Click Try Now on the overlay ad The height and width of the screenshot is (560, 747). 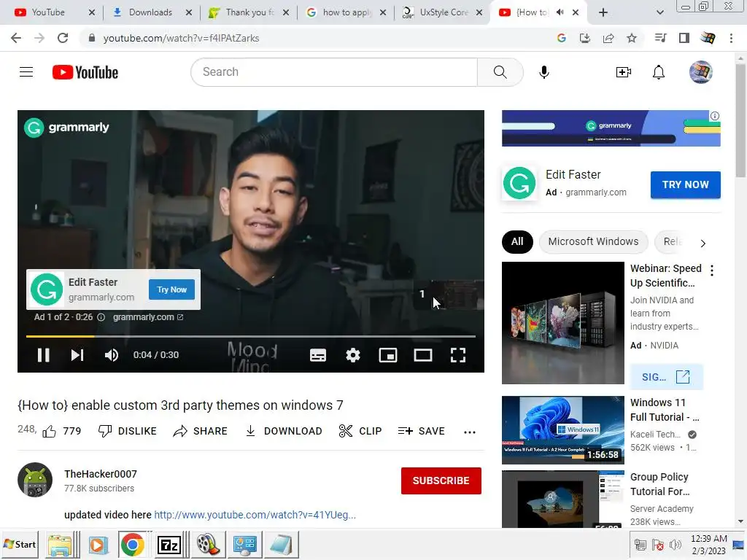(171, 289)
